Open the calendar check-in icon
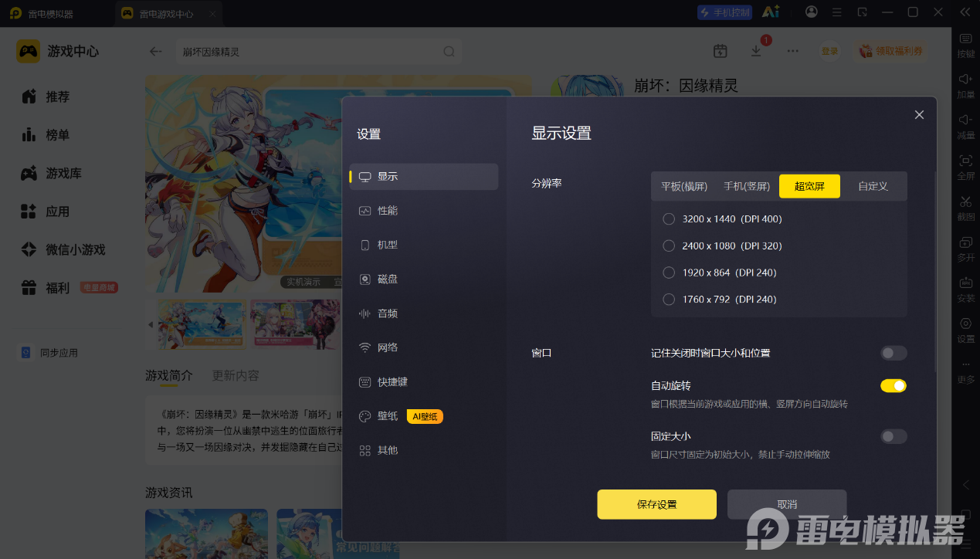 pyautogui.click(x=721, y=51)
